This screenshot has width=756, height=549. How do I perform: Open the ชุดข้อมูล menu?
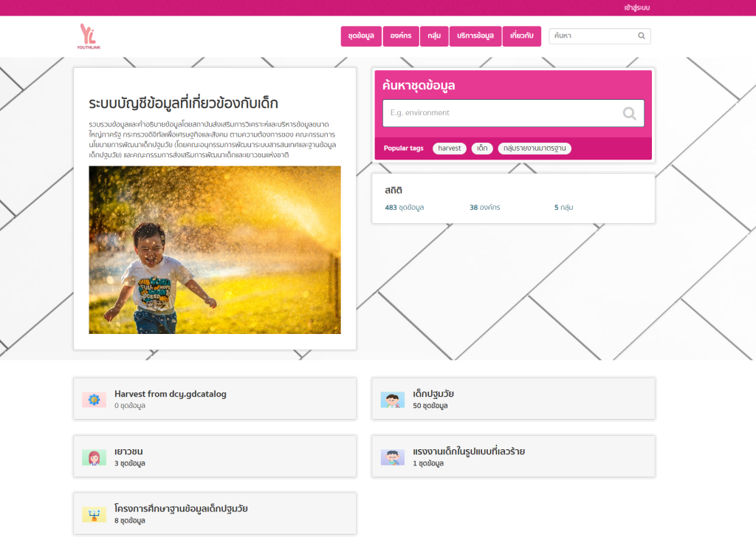pyautogui.click(x=361, y=36)
